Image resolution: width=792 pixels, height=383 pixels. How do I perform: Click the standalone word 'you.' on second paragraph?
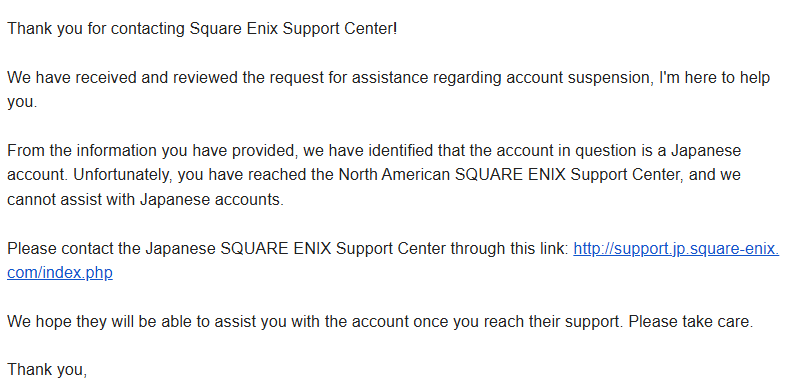pos(22,103)
